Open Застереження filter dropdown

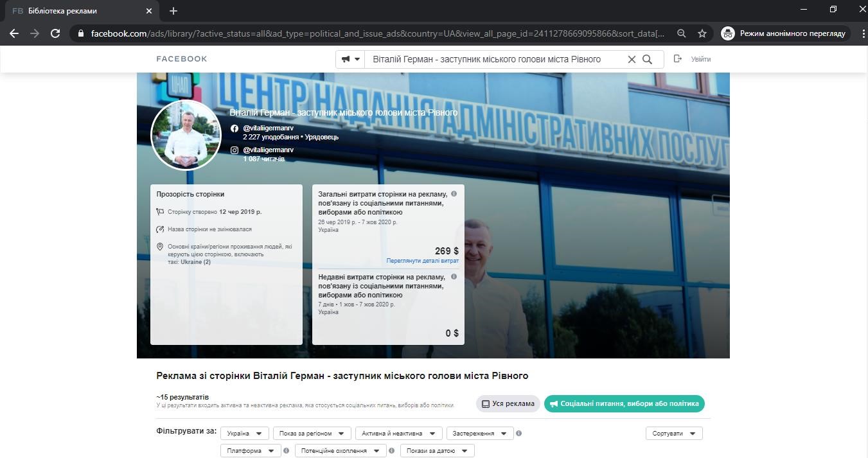tap(480, 434)
